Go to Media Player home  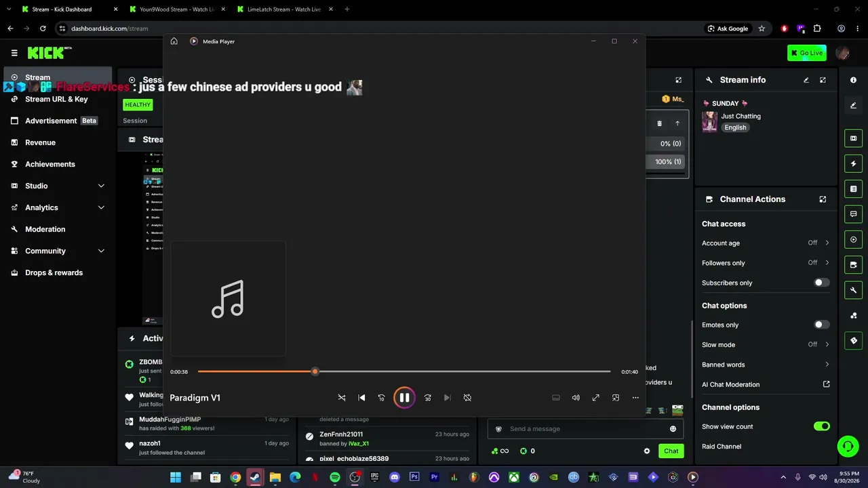coord(174,41)
